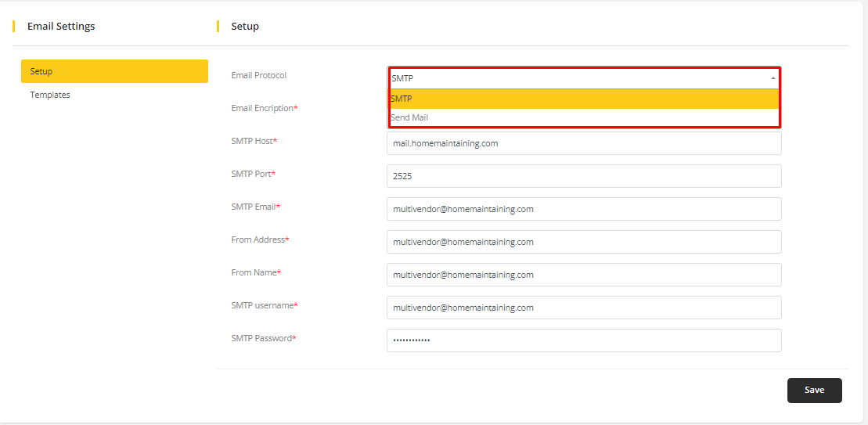Save the email settings
This screenshot has width=868, height=425.
tap(814, 390)
